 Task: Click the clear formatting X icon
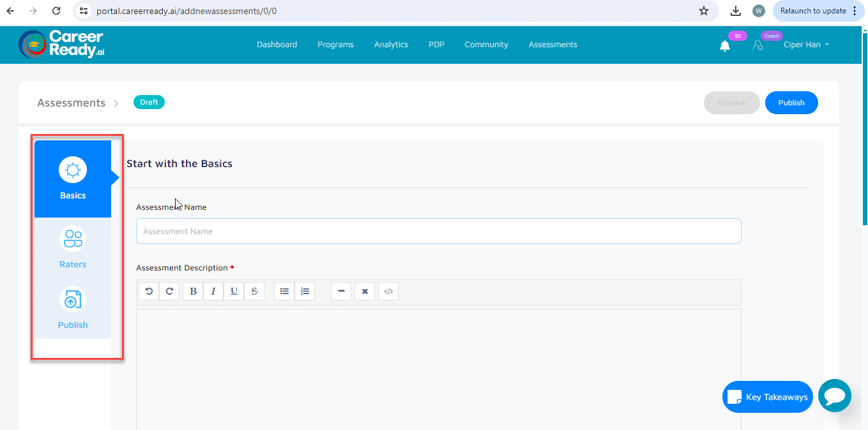click(365, 292)
